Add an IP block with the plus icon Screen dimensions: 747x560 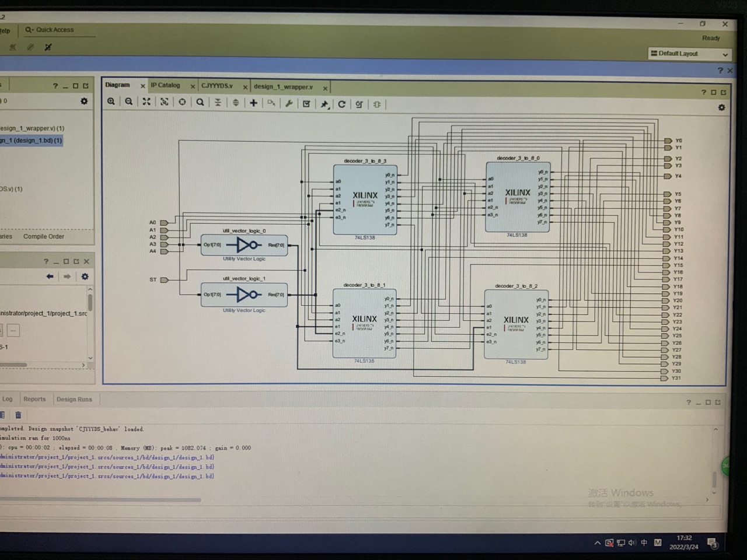click(x=253, y=103)
